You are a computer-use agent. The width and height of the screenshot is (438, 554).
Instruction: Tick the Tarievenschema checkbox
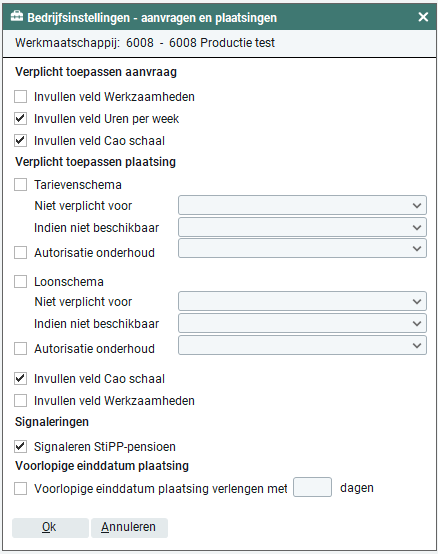tap(20, 184)
